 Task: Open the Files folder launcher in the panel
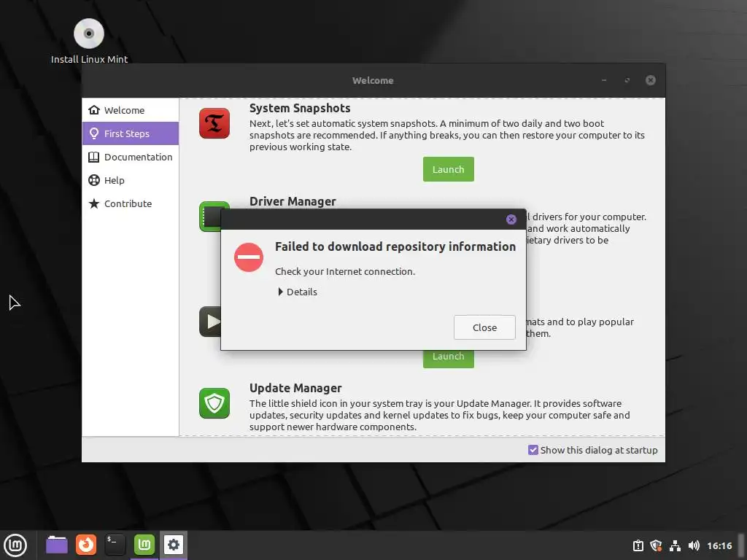click(x=57, y=545)
